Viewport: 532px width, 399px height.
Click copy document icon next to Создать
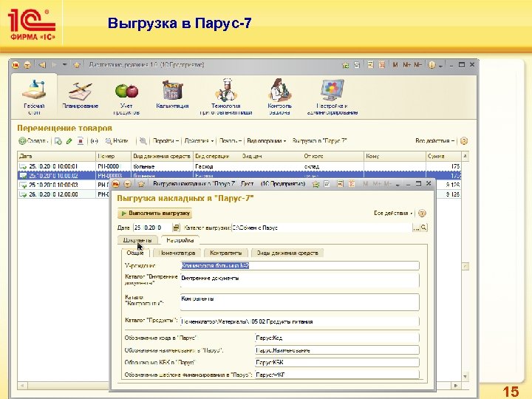pyautogui.click(x=58, y=141)
